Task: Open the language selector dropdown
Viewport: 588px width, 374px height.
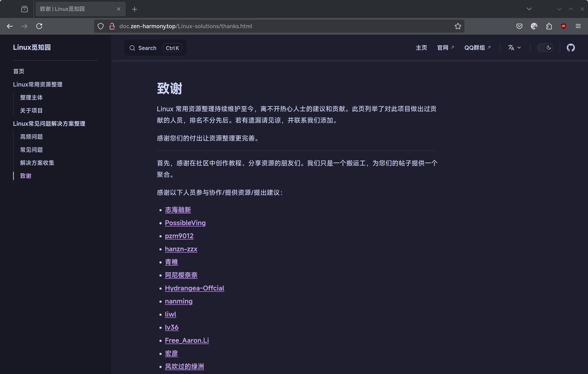Action: pyautogui.click(x=514, y=47)
